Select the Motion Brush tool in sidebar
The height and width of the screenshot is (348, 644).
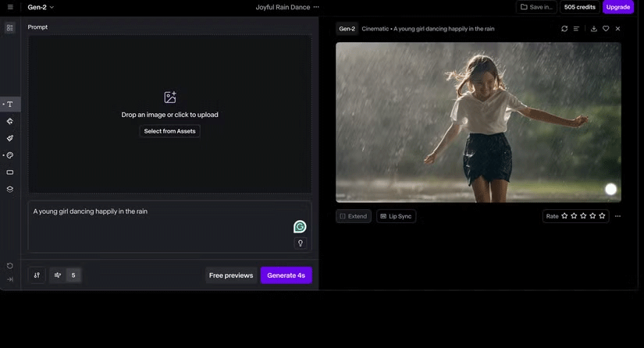pyautogui.click(x=10, y=138)
